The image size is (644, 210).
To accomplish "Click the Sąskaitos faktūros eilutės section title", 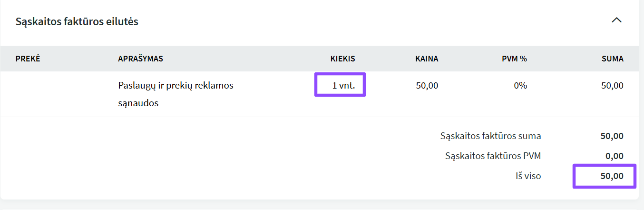I will coord(77,21).
